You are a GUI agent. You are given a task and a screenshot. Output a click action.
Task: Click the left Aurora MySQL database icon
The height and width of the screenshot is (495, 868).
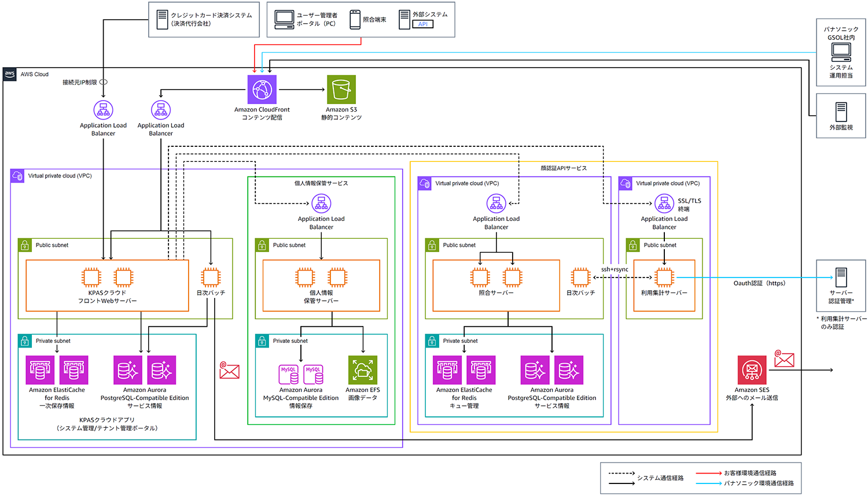(289, 375)
